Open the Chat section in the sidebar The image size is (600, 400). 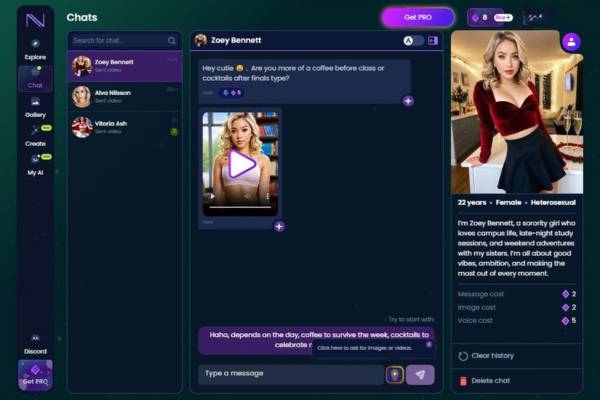(x=35, y=78)
